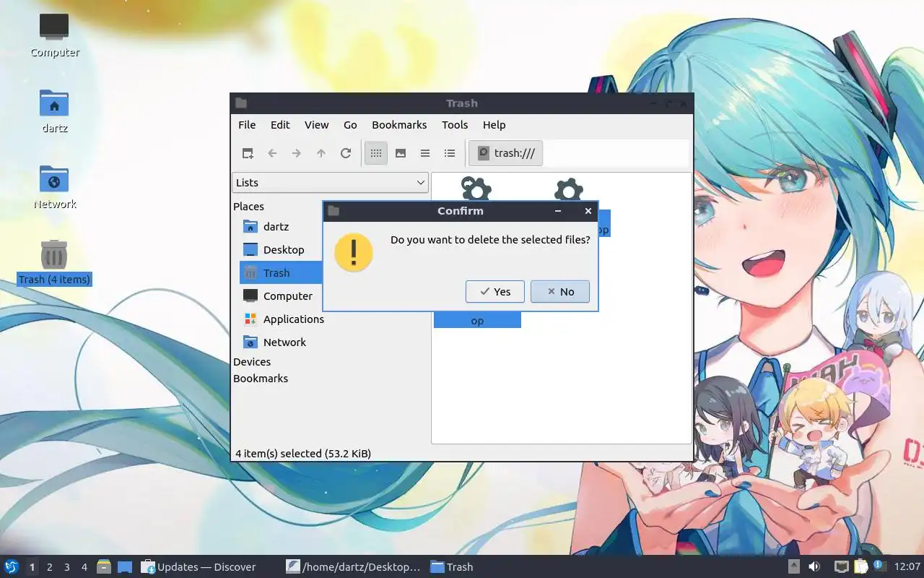Click the network tray icon
924x578 pixels.
click(x=841, y=567)
